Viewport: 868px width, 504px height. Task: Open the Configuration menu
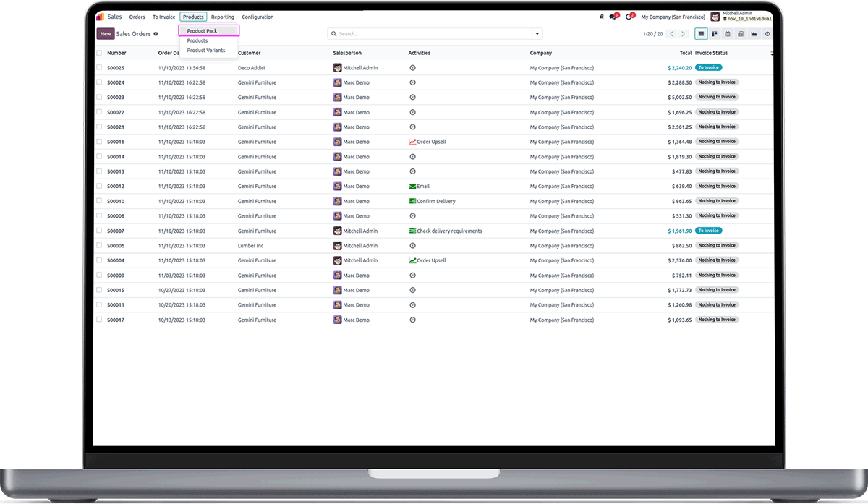coord(258,17)
